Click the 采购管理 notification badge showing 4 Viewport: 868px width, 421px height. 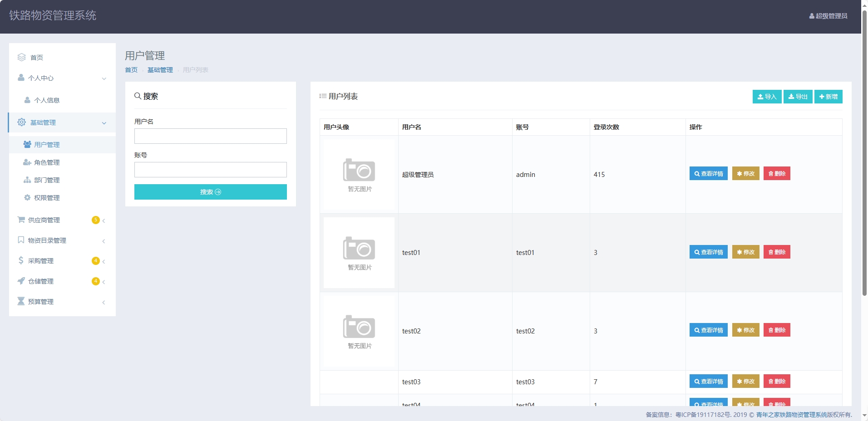click(95, 261)
